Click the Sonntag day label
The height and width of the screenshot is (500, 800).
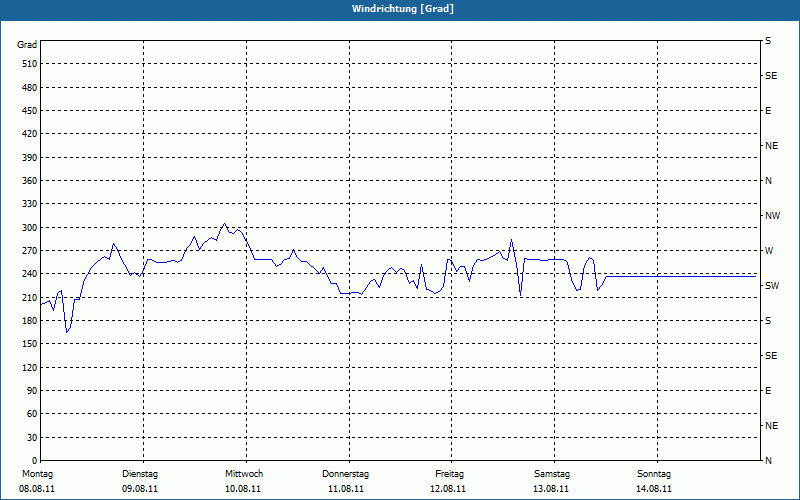(x=654, y=474)
